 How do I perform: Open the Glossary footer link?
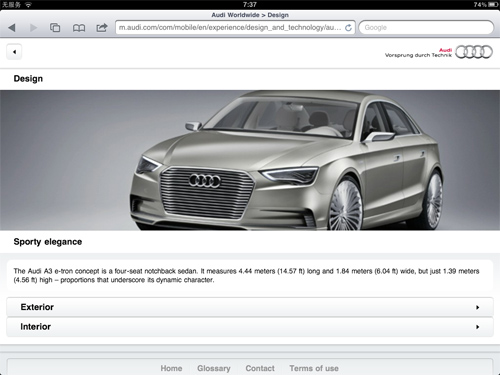point(214,368)
